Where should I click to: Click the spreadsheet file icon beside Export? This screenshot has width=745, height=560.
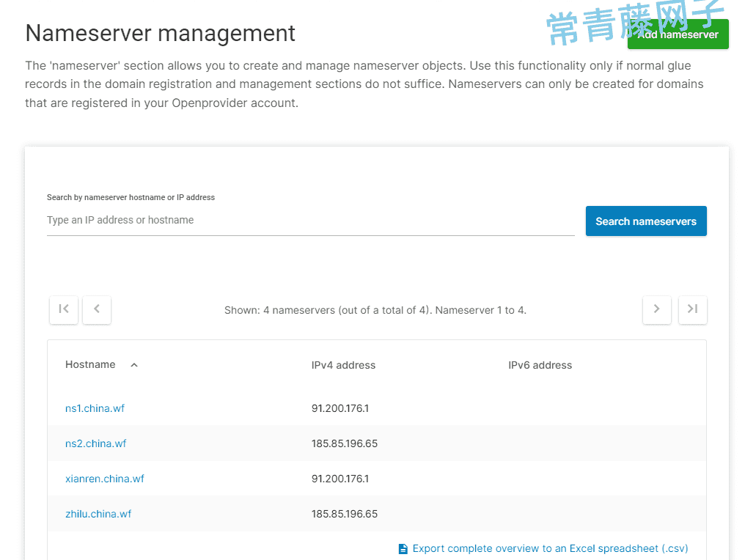click(403, 549)
